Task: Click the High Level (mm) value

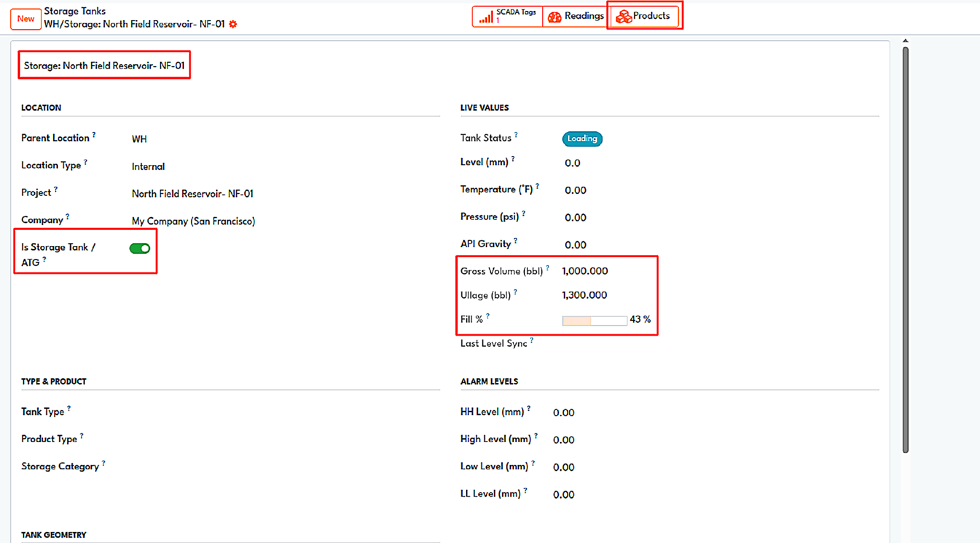Action: coord(564,440)
